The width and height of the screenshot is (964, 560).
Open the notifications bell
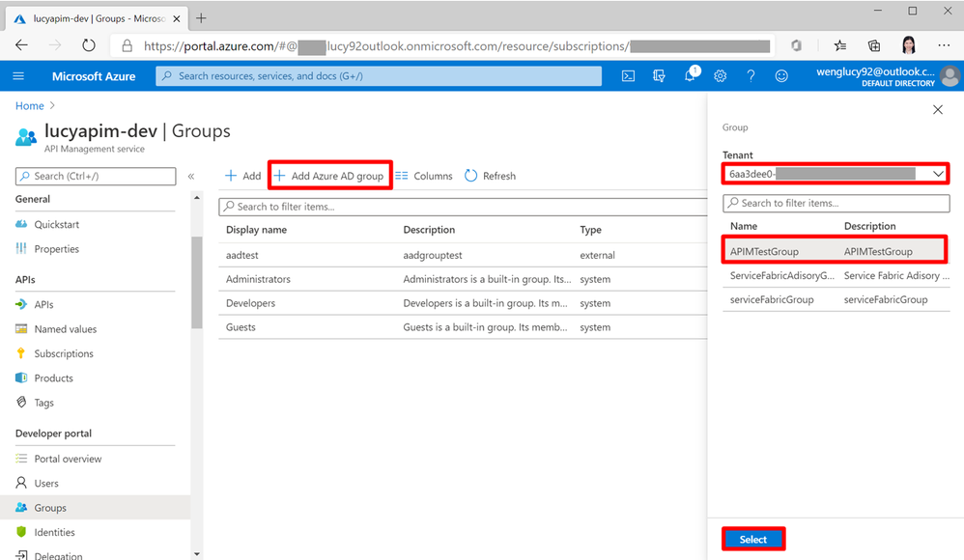click(x=691, y=75)
